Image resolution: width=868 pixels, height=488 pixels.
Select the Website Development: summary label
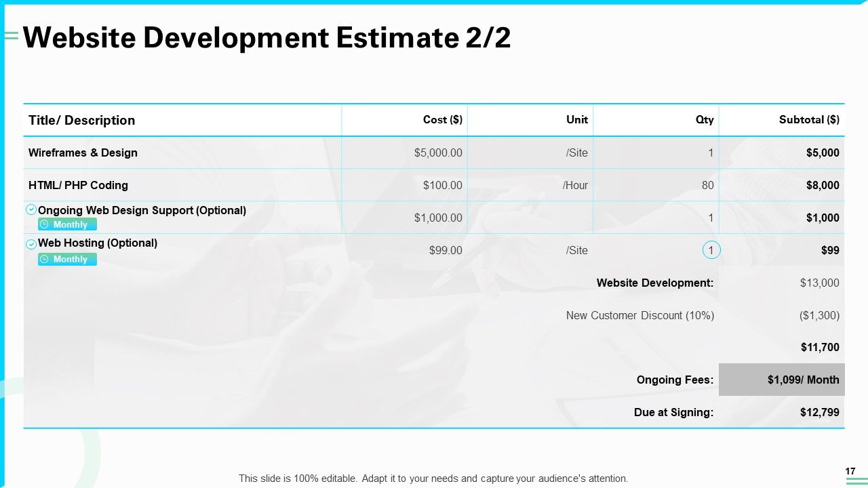click(x=655, y=283)
